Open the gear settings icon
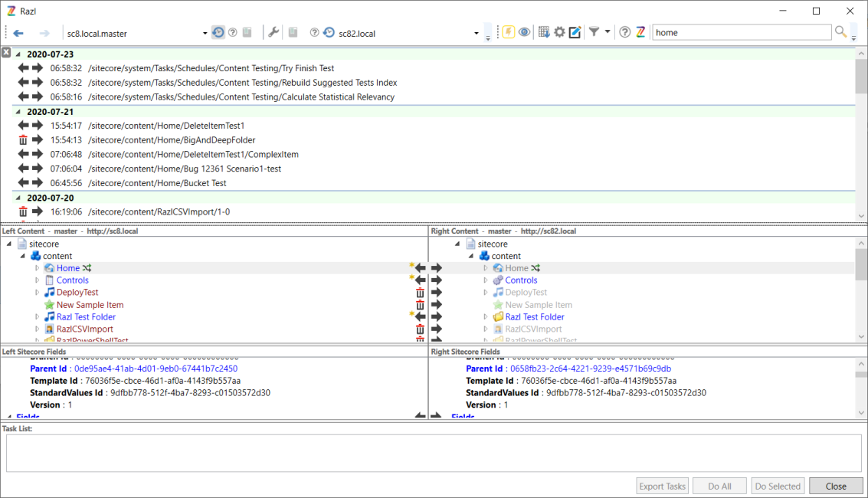Screen dimensions: 868x498 560,32
